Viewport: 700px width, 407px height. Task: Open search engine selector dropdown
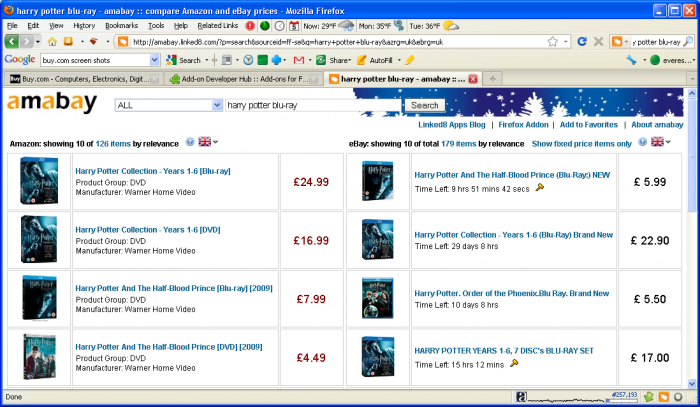coord(619,42)
